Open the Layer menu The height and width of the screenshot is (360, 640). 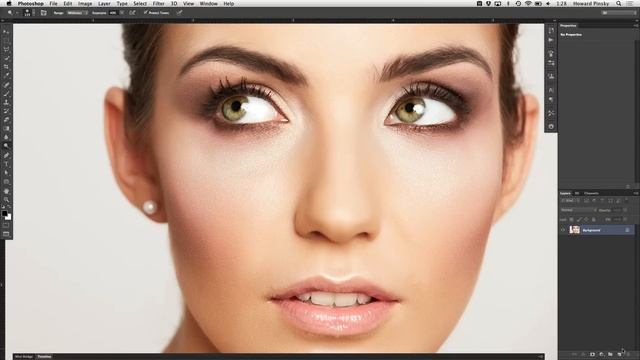(104, 4)
